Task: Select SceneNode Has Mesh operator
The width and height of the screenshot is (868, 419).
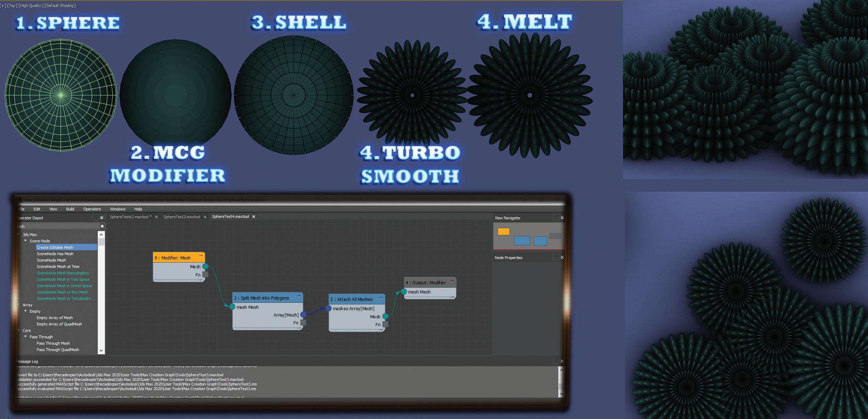Action: [x=55, y=254]
